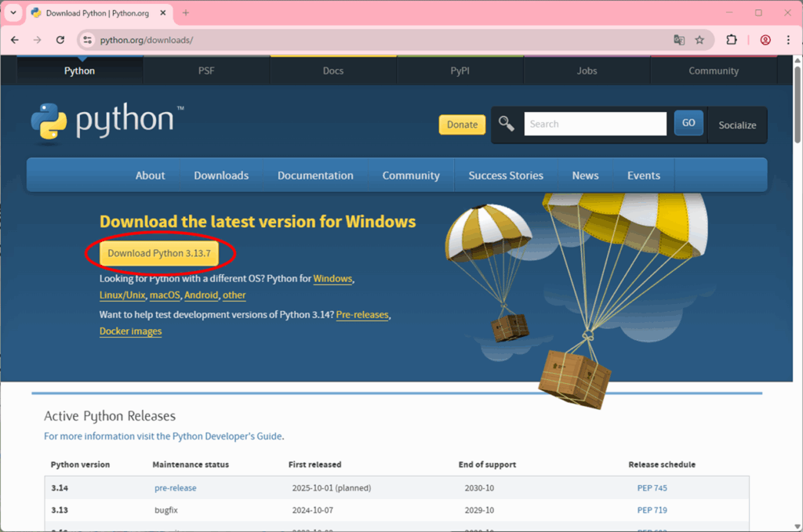Open the PEP 719 release schedule link
Screen dimensions: 803x532
click(x=652, y=510)
